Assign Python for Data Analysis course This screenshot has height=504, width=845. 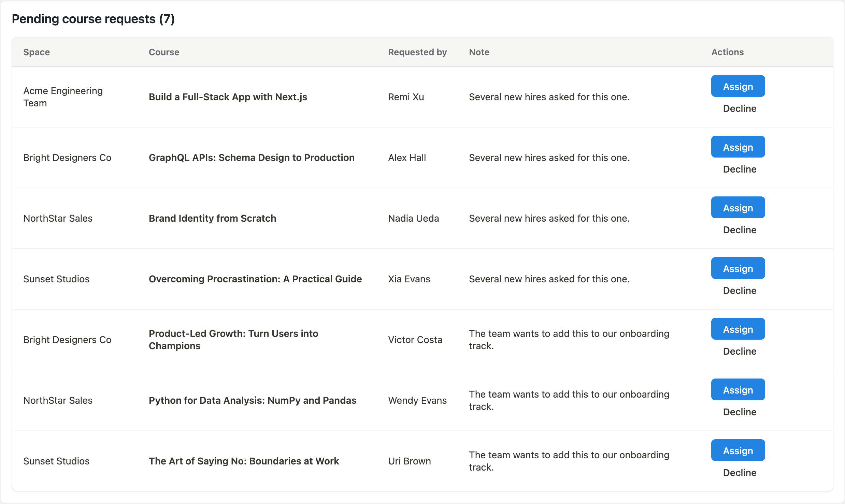point(738,390)
